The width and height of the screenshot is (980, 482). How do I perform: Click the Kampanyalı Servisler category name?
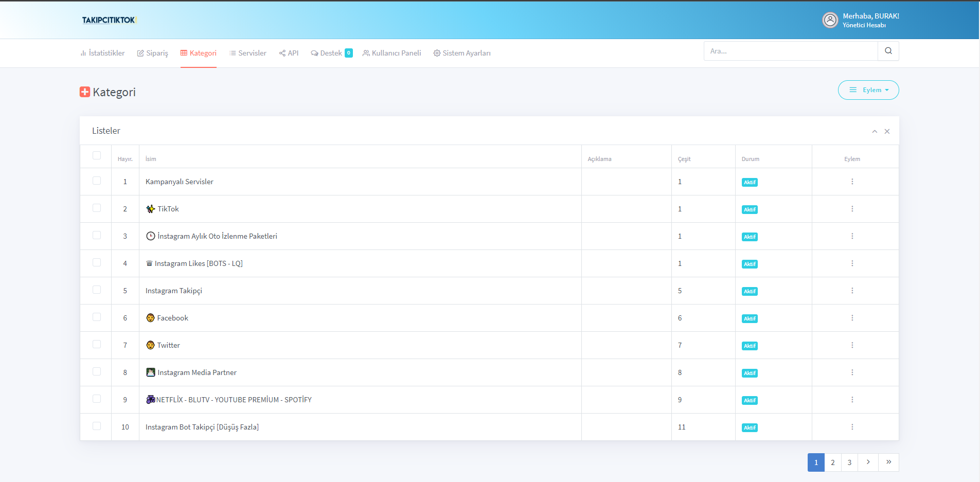[180, 182]
